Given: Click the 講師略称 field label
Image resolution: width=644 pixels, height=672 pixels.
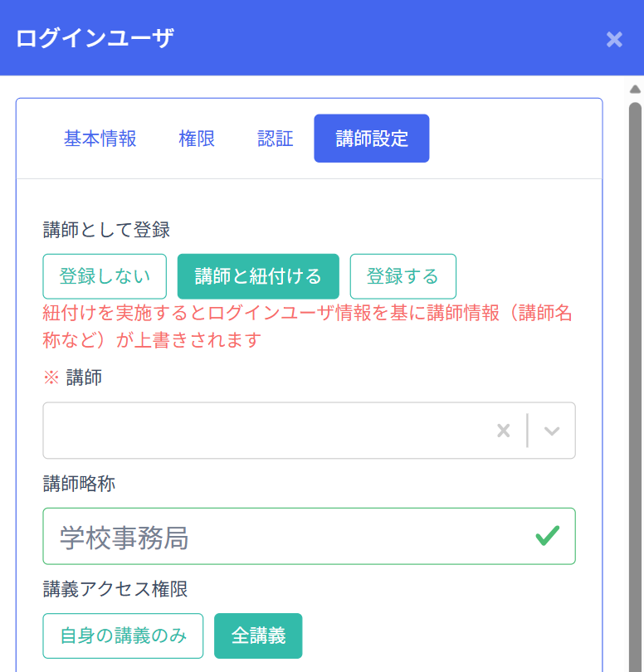Looking at the screenshot, I should point(79,484).
